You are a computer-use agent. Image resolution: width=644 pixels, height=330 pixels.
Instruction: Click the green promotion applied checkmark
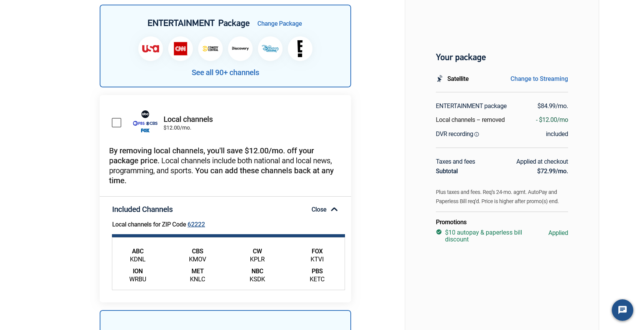tap(439, 232)
